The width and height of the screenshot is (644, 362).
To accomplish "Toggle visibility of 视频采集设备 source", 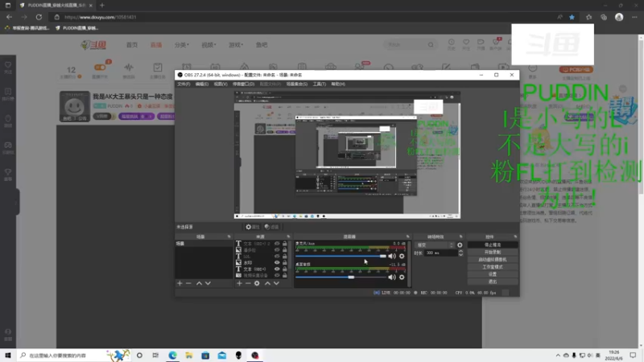I will (x=277, y=275).
